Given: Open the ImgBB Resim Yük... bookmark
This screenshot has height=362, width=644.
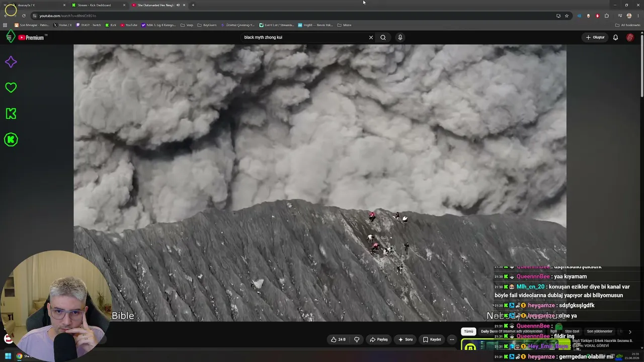Looking at the screenshot, I should click(315, 25).
